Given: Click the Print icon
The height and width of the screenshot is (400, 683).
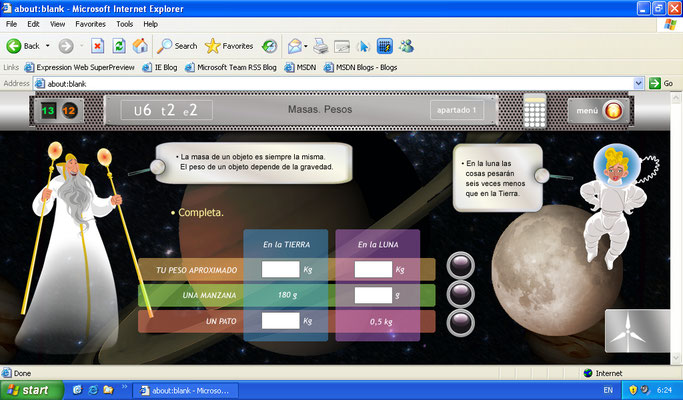Looking at the screenshot, I should 321,46.
